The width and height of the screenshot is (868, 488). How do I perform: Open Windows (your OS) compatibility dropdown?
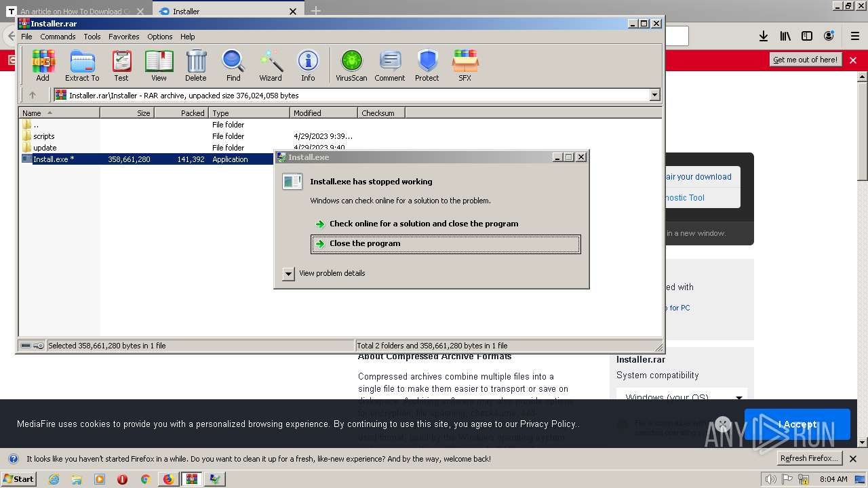(x=684, y=397)
